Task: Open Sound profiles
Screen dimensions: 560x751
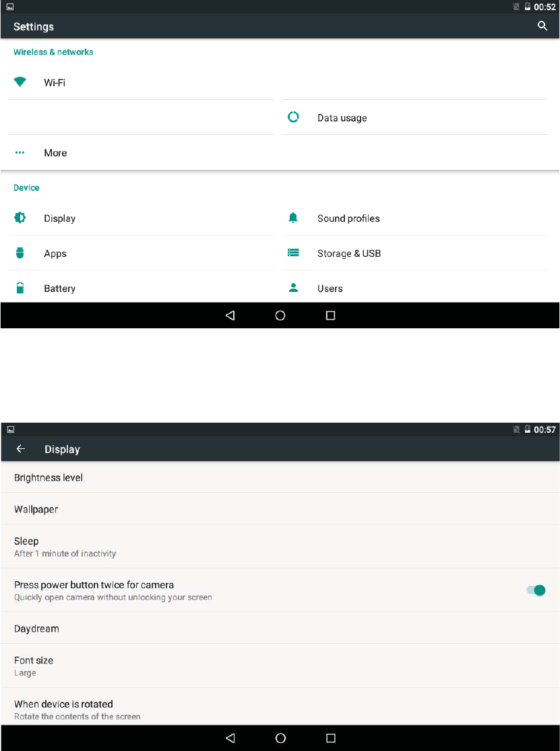Action: point(414,218)
